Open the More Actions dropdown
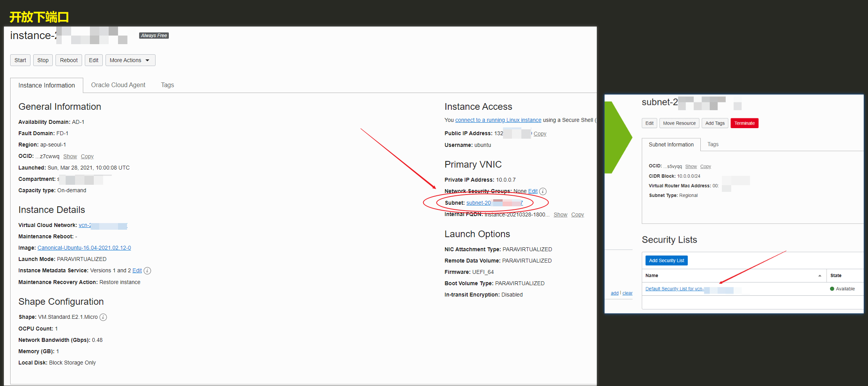 coord(130,60)
